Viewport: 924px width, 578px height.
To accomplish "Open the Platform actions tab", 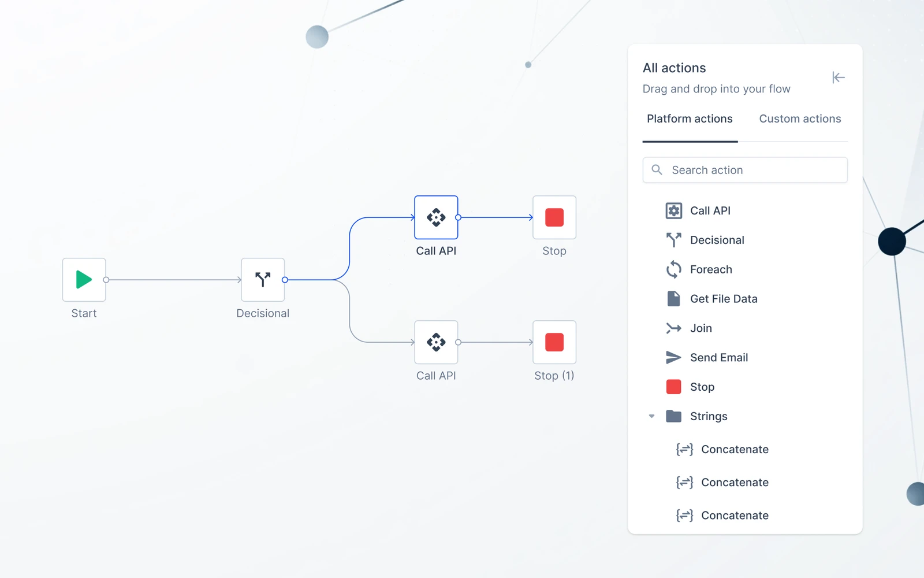I will tap(690, 118).
